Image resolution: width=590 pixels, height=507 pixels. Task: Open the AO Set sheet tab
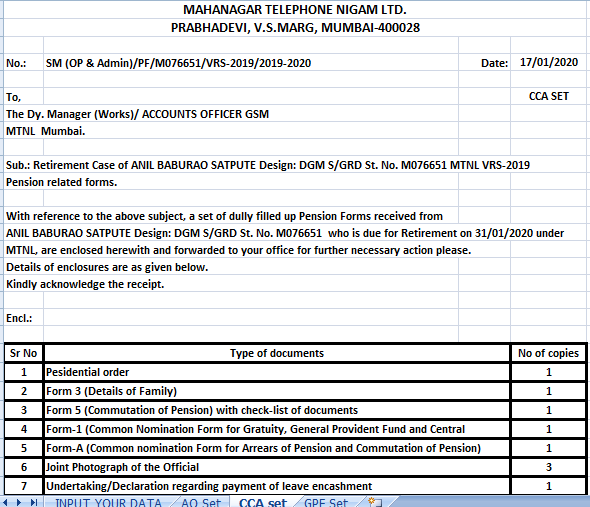coord(201,502)
